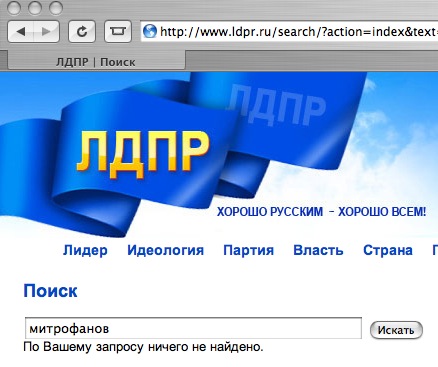Click the third gray window control button
Viewport: 438px width, 367px height.
(x=56, y=8)
